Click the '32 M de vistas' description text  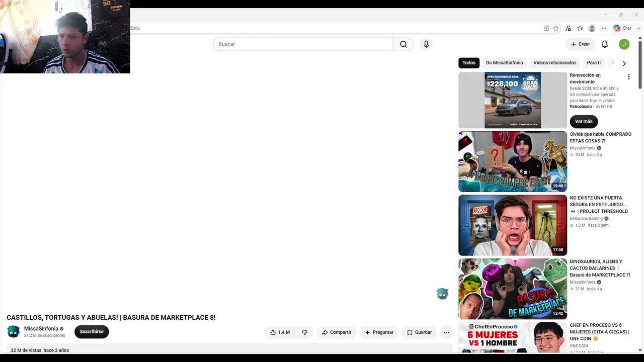(x=26, y=350)
